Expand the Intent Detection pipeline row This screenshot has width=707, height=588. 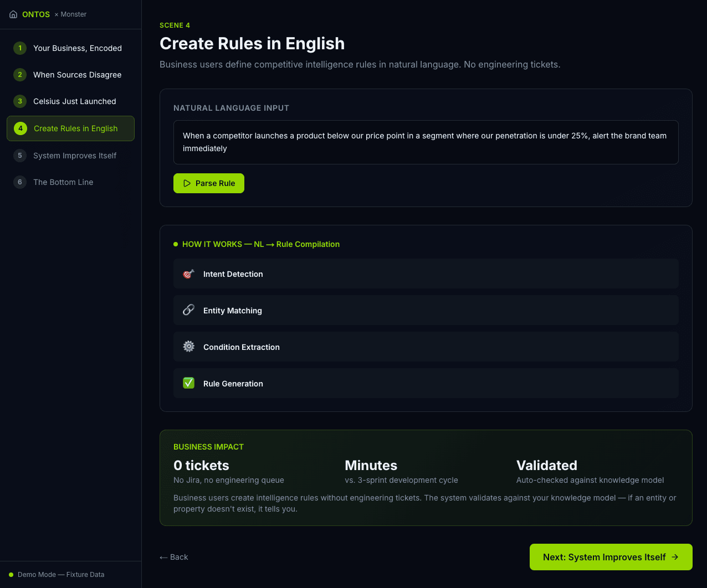pos(426,274)
